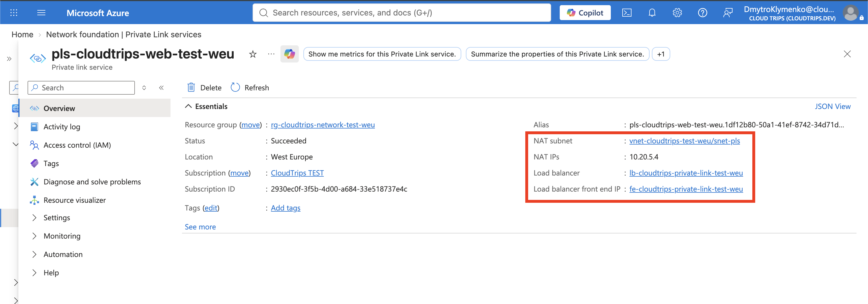868x304 pixels.
Task: Click the Diagnose and solve problems wrench icon
Action: [x=34, y=182]
